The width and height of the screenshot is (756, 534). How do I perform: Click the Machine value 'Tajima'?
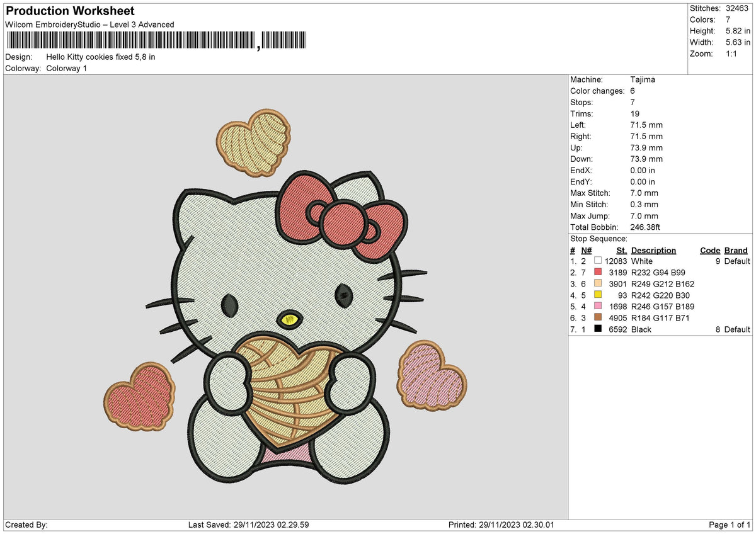tap(643, 79)
